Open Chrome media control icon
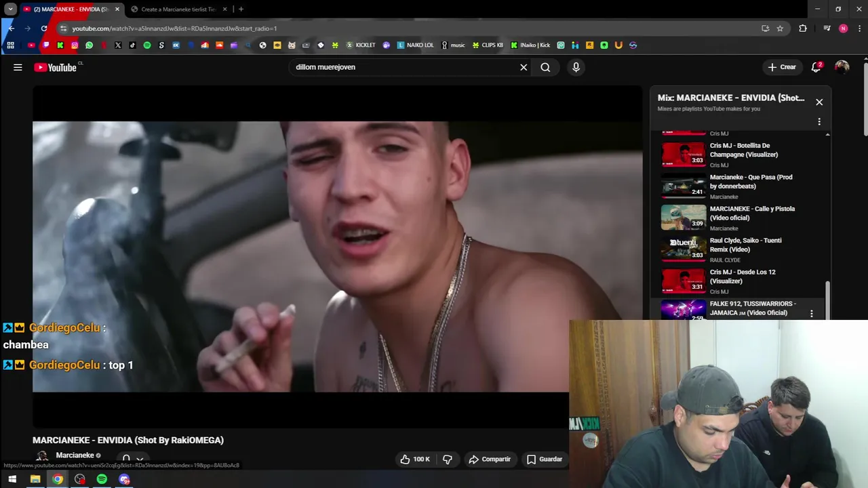 click(x=827, y=28)
